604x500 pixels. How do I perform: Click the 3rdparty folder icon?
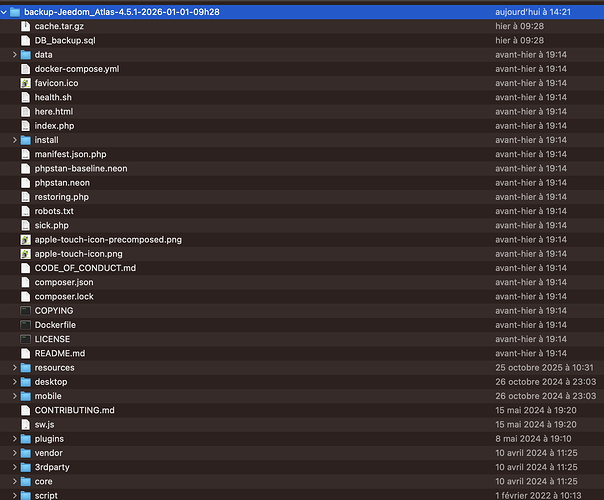click(25, 467)
